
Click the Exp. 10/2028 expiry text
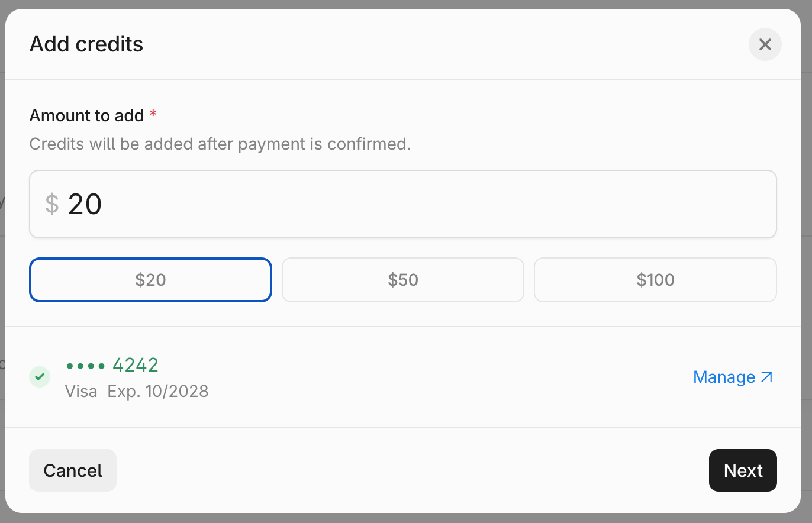click(x=158, y=391)
